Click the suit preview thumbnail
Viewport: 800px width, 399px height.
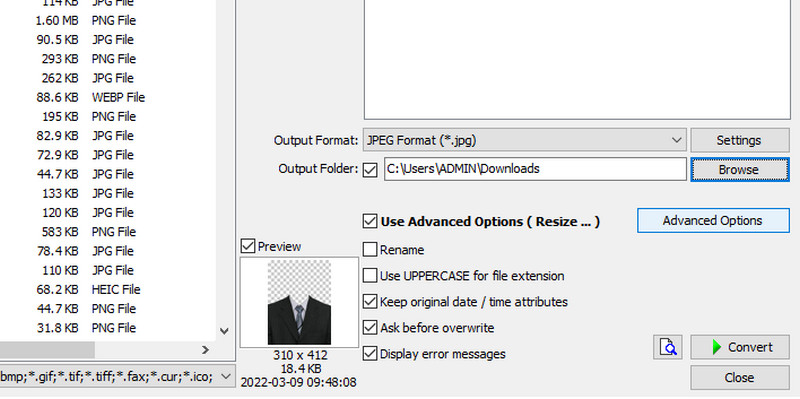click(x=299, y=302)
